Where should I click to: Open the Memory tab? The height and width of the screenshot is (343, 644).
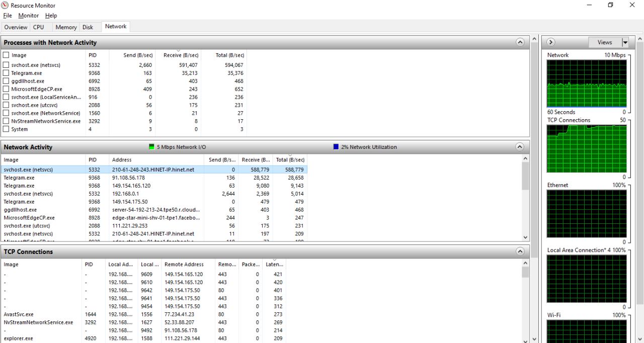pyautogui.click(x=66, y=27)
